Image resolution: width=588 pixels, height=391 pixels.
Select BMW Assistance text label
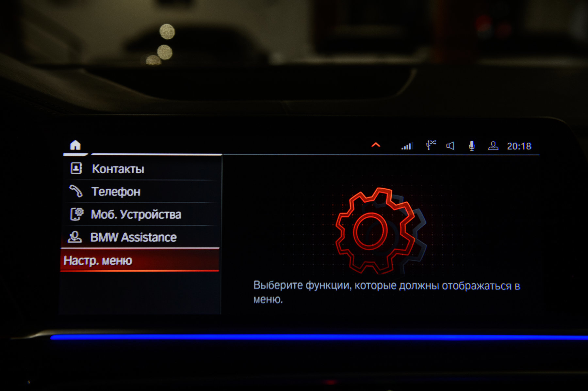(133, 237)
